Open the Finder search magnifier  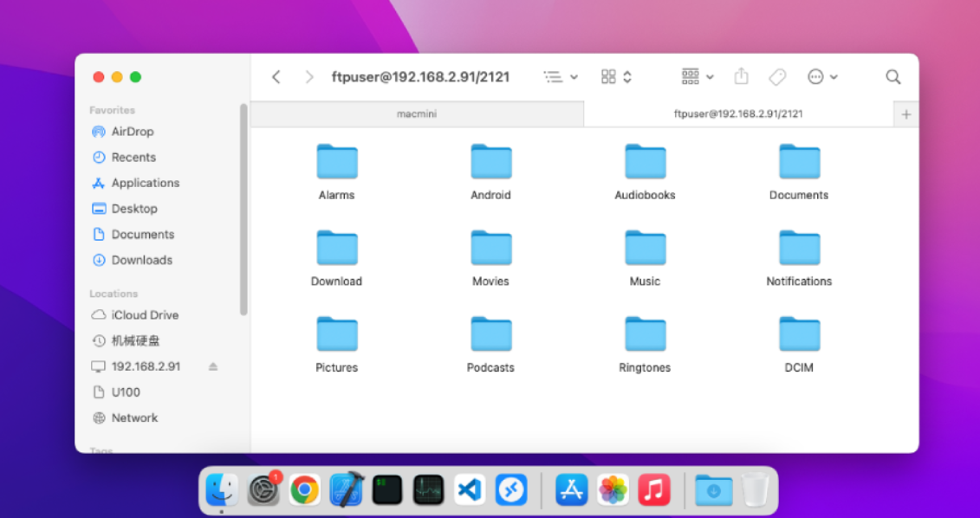(x=893, y=77)
